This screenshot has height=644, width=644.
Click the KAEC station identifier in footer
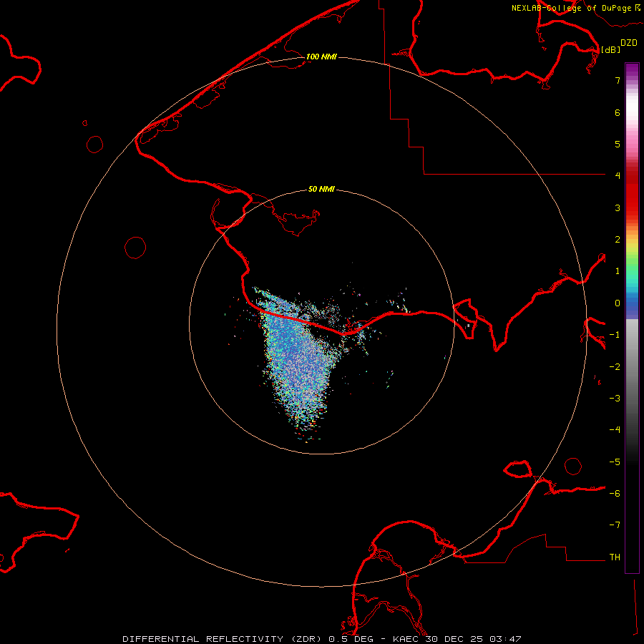pyautogui.click(x=406, y=639)
